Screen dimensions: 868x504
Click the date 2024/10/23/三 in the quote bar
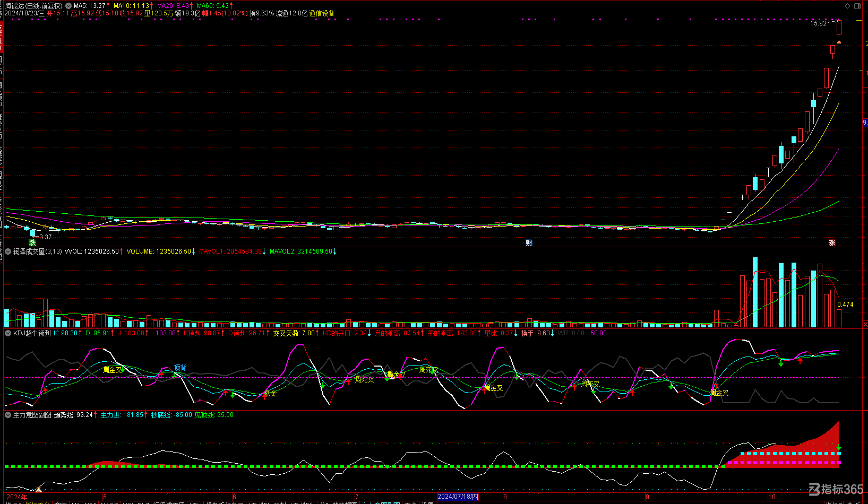click(x=25, y=13)
